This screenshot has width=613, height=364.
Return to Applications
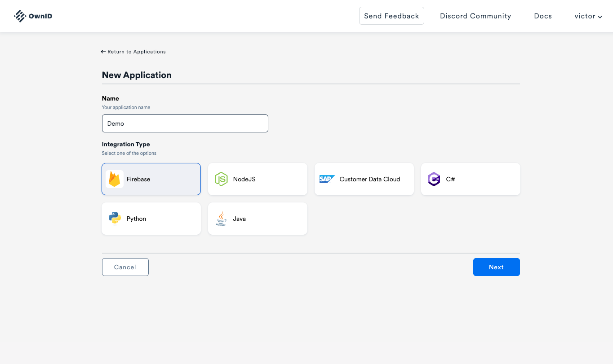pyautogui.click(x=133, y=52)
